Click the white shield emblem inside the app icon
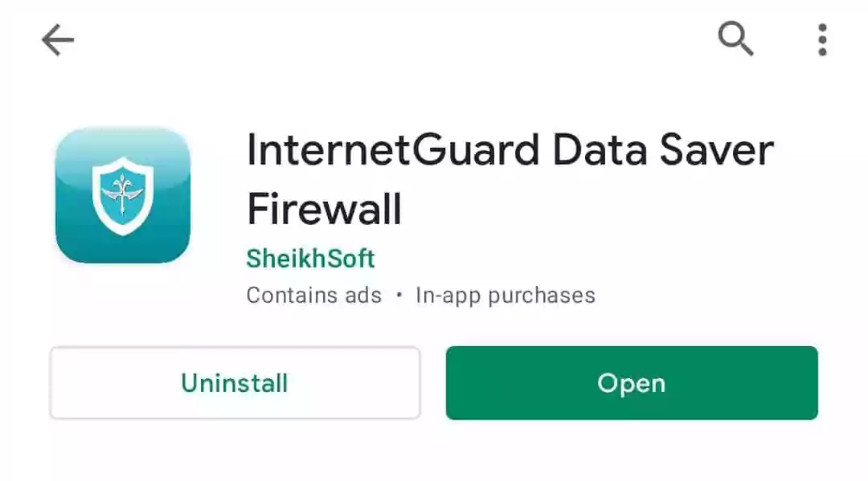The height and width of the screenshot is (481, 868). (x=122, y=195)
